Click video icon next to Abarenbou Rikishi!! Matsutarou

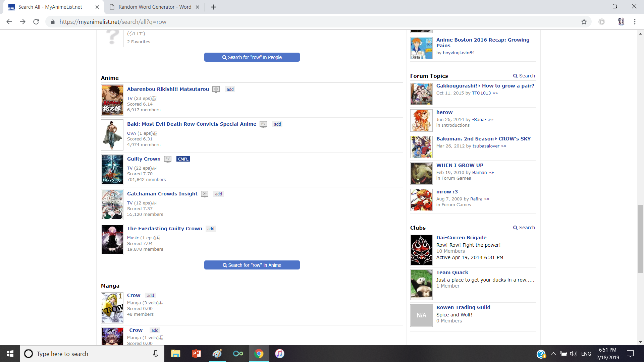coord(216,89)
